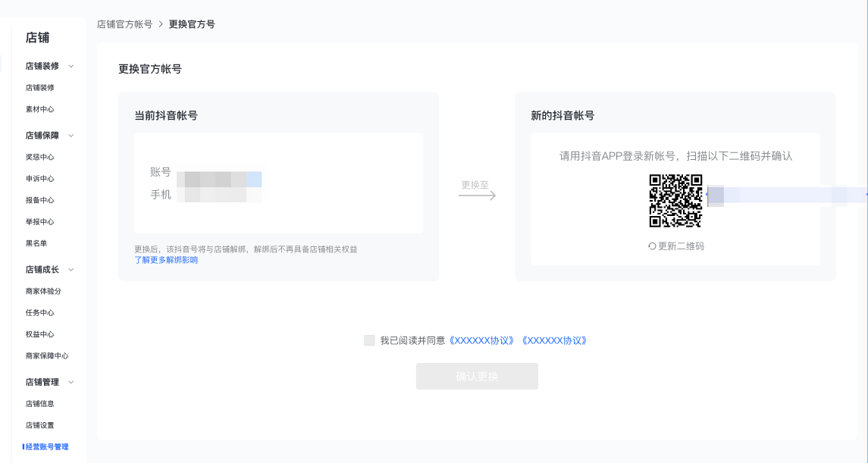Viewport: 868px width, 463px height.
Task: Open the second XXXXXX协议 link
Action: coord(555,341)
